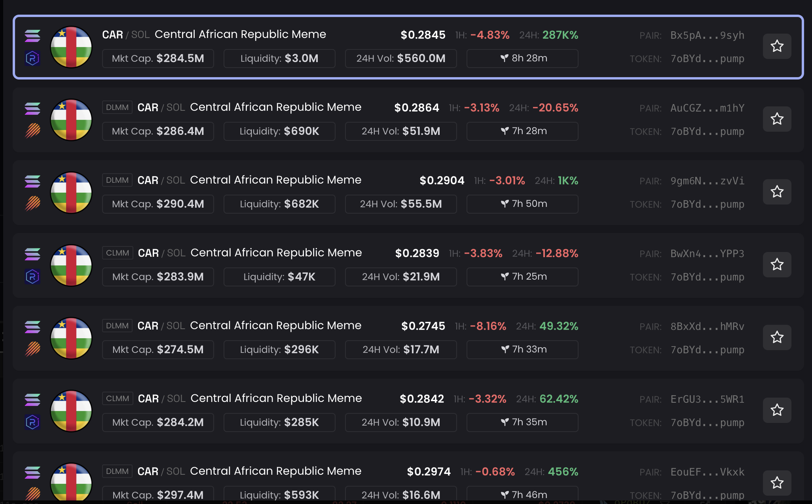Click DLMM tag in $0.2904 row
The image size is (812, 504).
coord(117,180)
